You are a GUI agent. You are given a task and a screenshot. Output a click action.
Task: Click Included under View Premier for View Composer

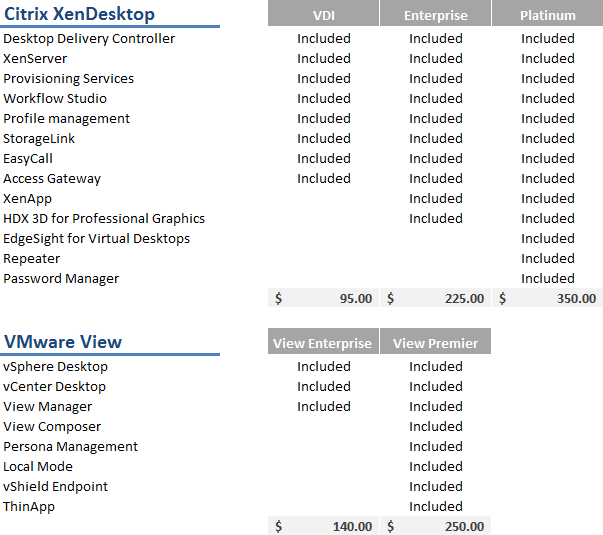[x=436, y=427]
